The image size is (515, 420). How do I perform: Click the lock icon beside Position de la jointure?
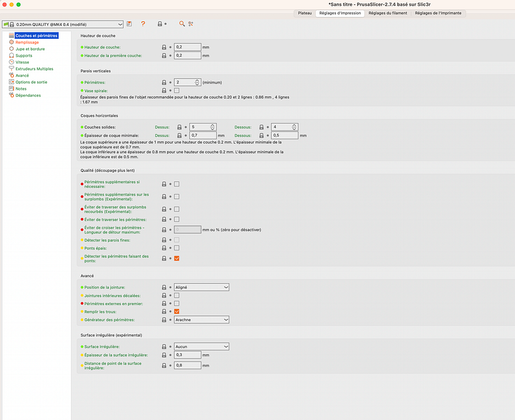tap(165, 288)
